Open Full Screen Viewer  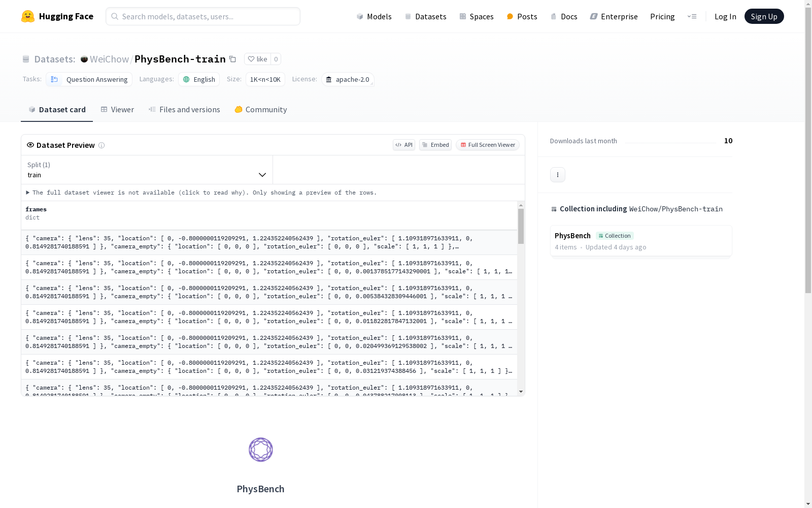(488, 145)
